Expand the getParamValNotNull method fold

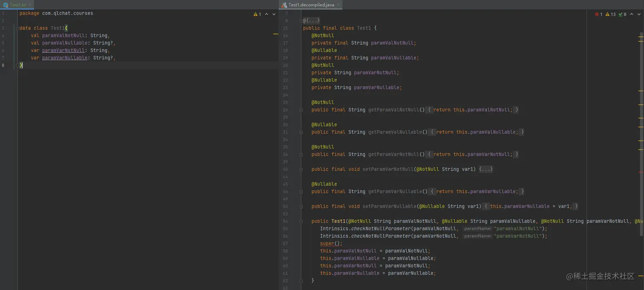(301, 110)
